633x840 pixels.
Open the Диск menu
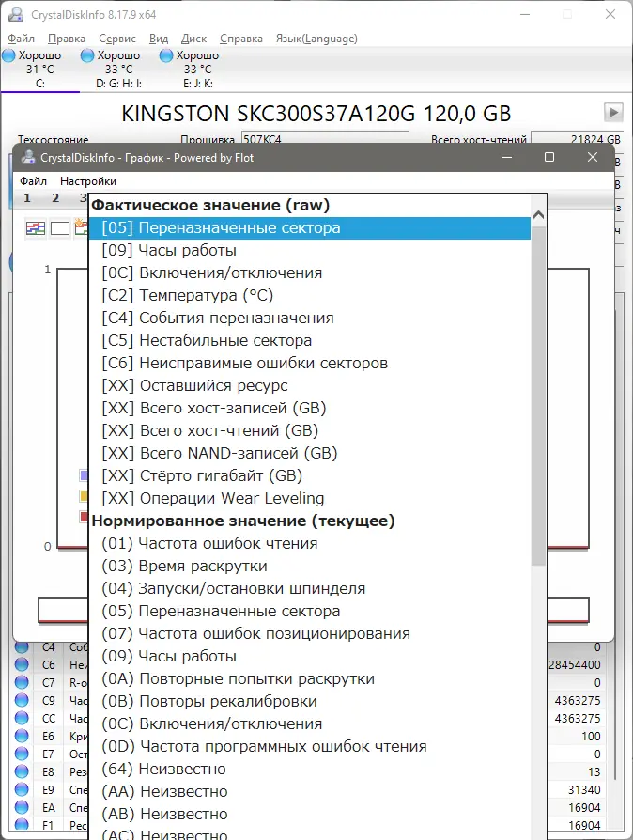click(193, 39)
